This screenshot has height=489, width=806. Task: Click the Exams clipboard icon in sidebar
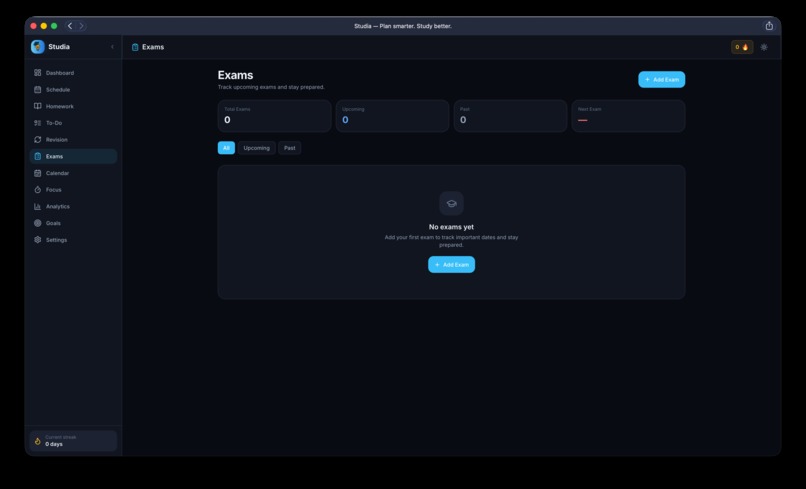click(x=38, y=156)
